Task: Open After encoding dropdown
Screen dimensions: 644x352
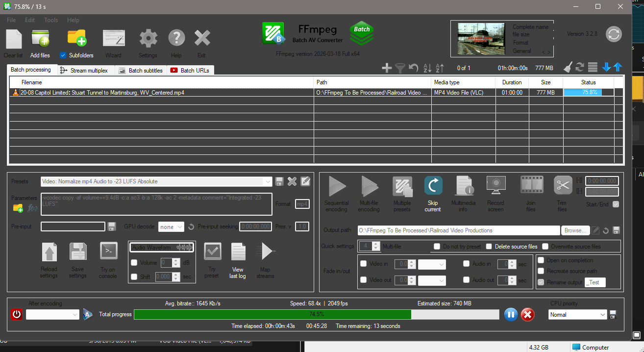Action: (x=52, y=315)
